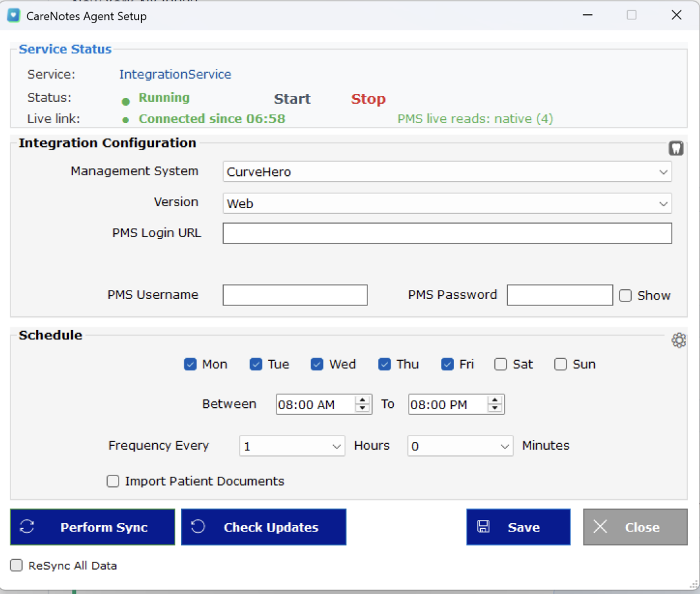This screenshot has width=700, height=594.
Task: Focus the PMS Login URL field
Action: [447, 233]
